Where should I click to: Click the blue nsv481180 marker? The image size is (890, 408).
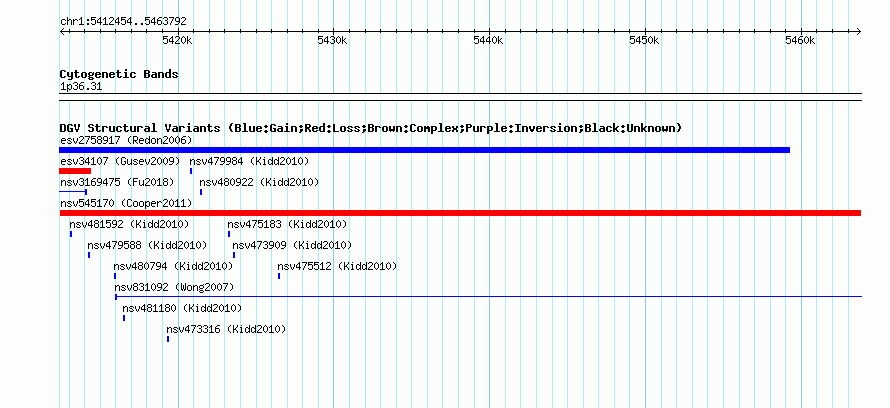pos(124,318)
